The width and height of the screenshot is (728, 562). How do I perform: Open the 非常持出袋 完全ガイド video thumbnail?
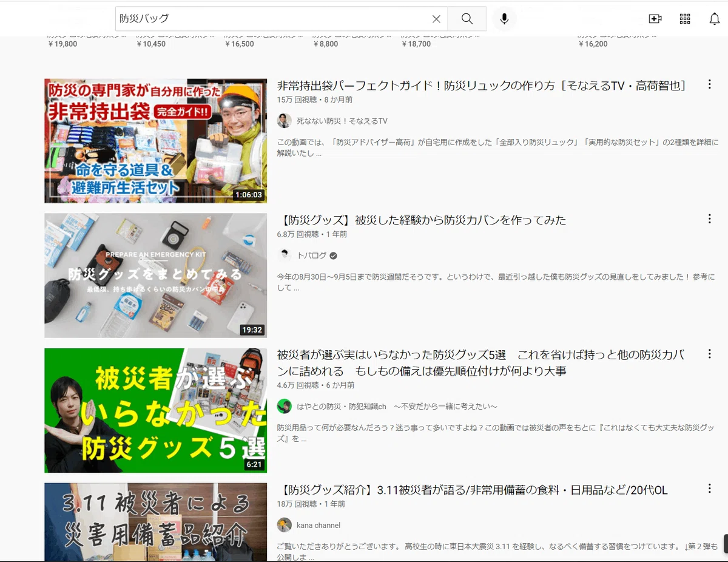[x=155, y=141]
